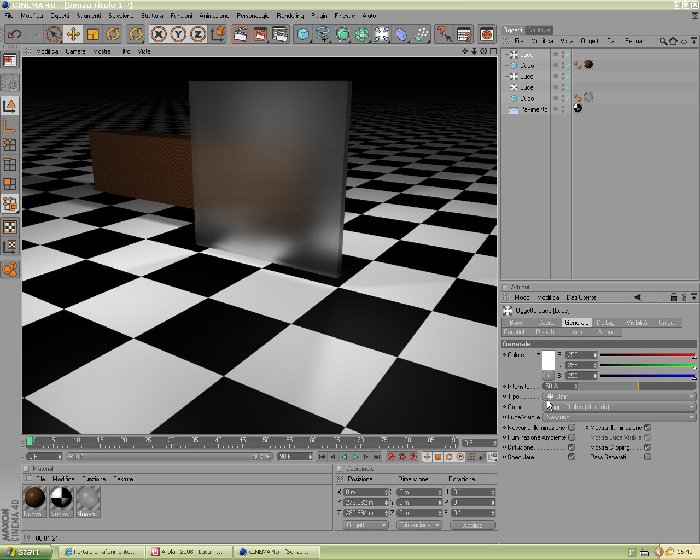Adjust the red color slider
700x560 pixels.
(x=647, y=355)
